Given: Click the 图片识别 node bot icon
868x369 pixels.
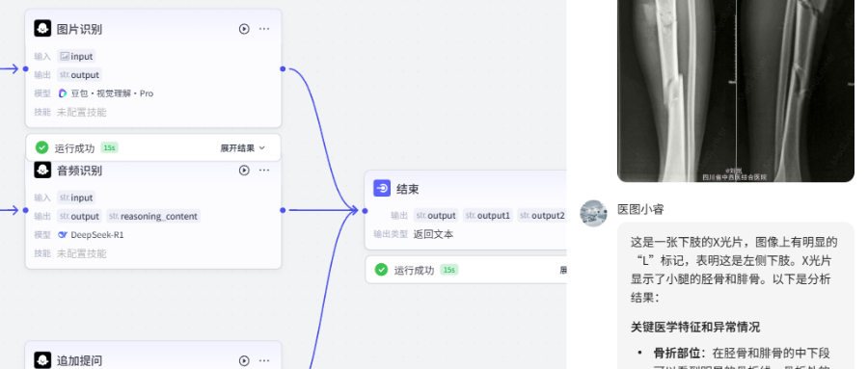Looking at the screenshot, I should 42,29.
